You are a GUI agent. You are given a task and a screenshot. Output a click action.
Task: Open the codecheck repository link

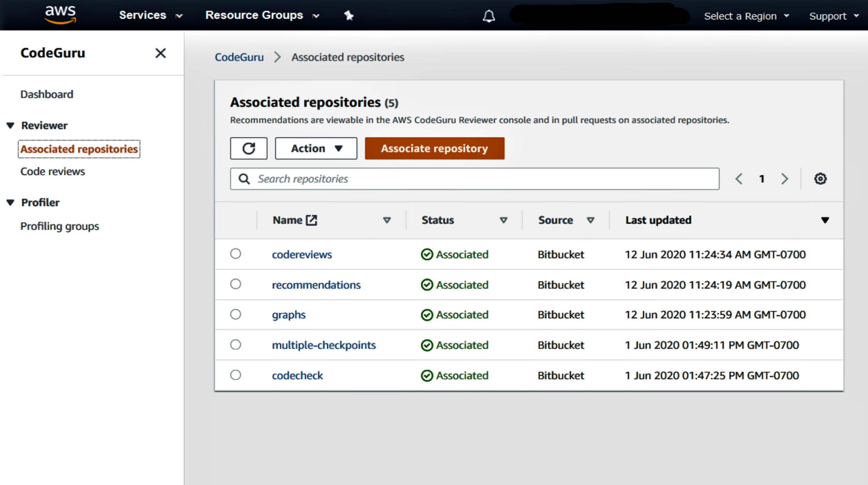point(297,375)
